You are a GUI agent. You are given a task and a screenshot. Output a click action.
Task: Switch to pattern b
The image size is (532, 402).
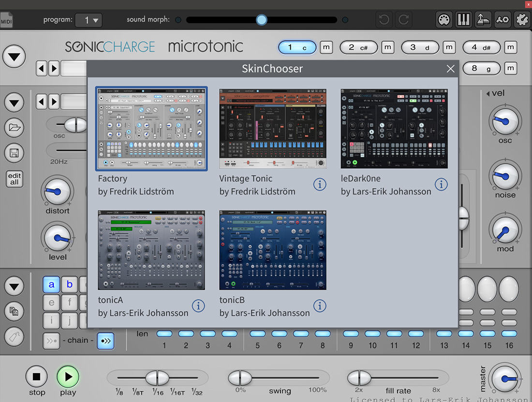click(x=70, y=284)
